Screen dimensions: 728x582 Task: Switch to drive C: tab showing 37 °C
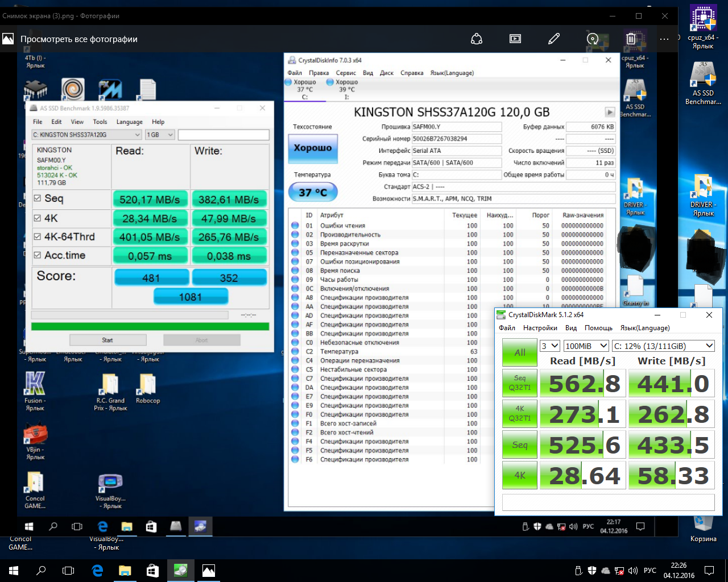click(x=305, y=90)
